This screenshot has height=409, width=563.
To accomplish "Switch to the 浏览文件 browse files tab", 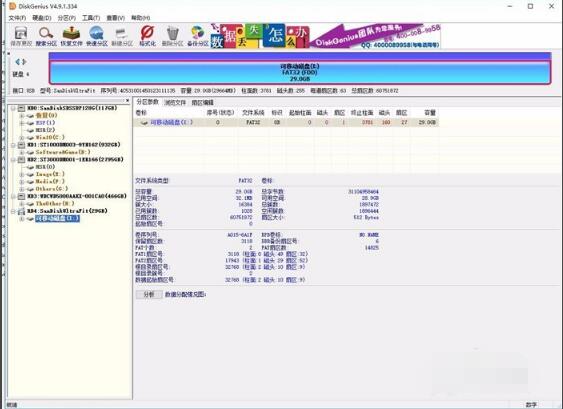I will [175, 103].
